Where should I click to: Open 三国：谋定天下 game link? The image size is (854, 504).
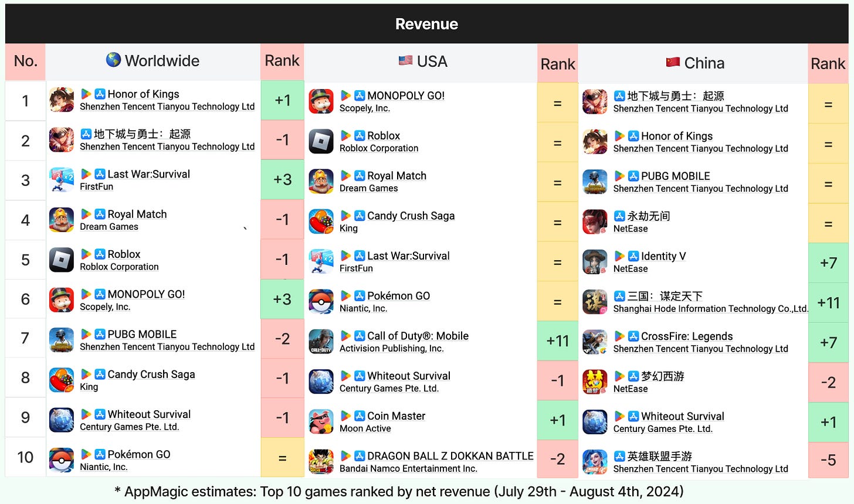pos(665,296)
